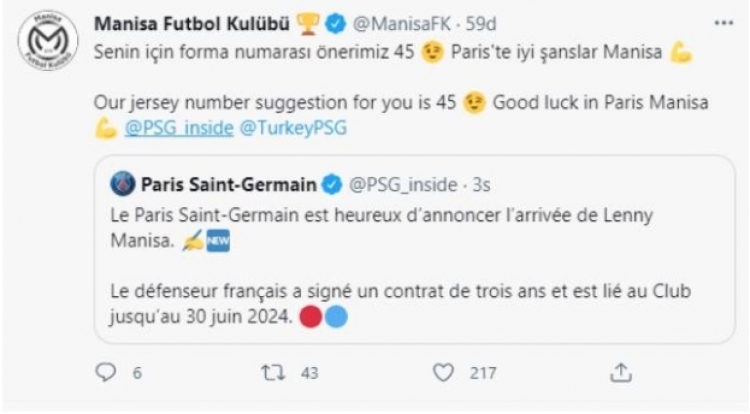This screenshot has height=414, width=750.
Task: Click the 217 likes count
Action: point(483,372)
